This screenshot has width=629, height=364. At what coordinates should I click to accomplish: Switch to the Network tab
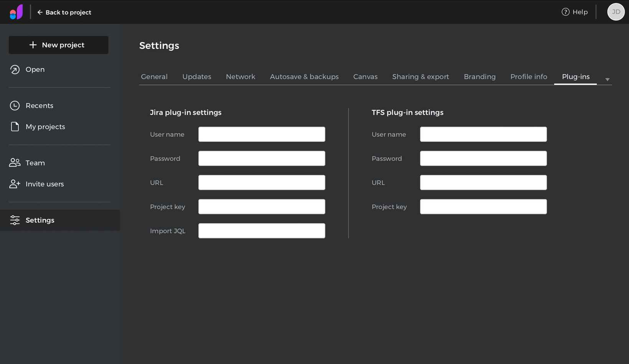point(240,77)
